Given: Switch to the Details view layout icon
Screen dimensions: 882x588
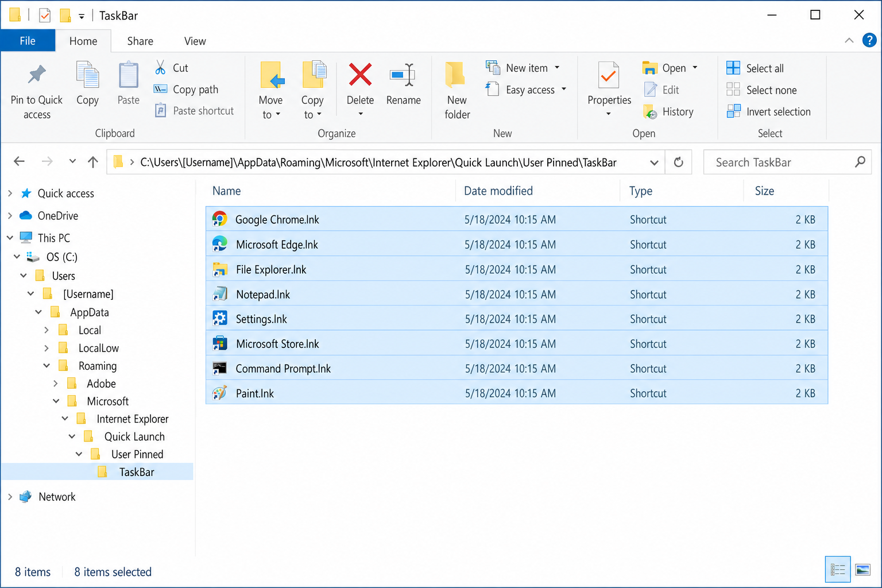Looking at the screenshot, I should tap(838, 570).
